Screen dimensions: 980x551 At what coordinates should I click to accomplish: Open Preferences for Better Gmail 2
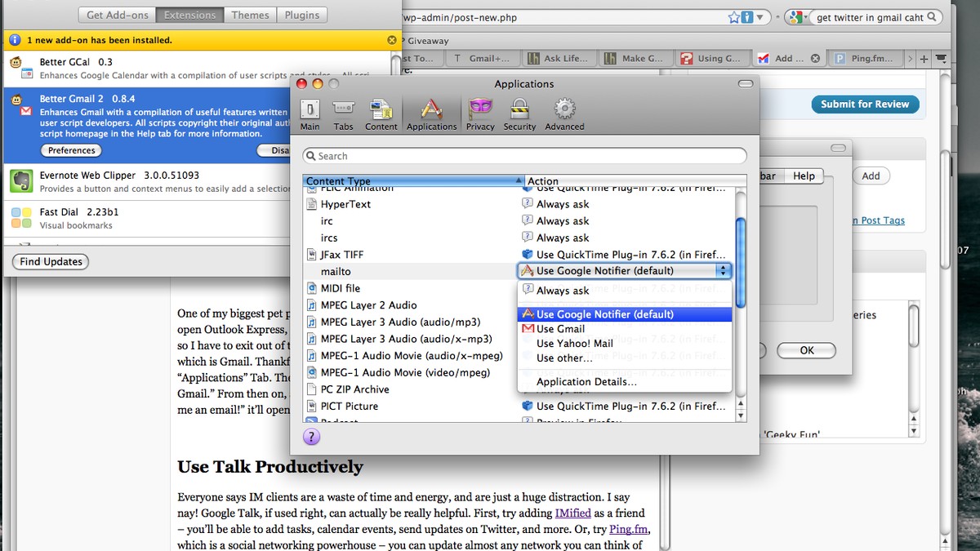72,150
